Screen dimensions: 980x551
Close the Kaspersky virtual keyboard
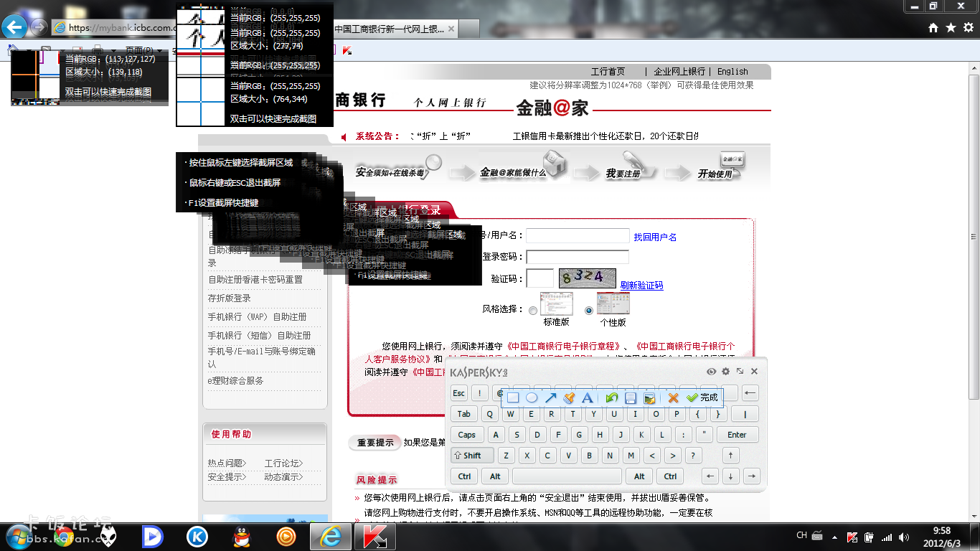click(754, 372)
